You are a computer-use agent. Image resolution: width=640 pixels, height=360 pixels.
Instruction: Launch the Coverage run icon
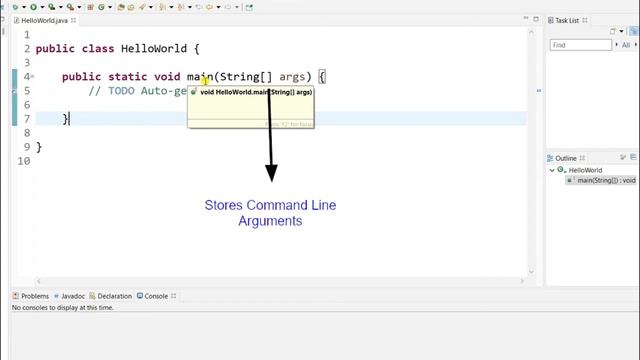pos(52,7)
